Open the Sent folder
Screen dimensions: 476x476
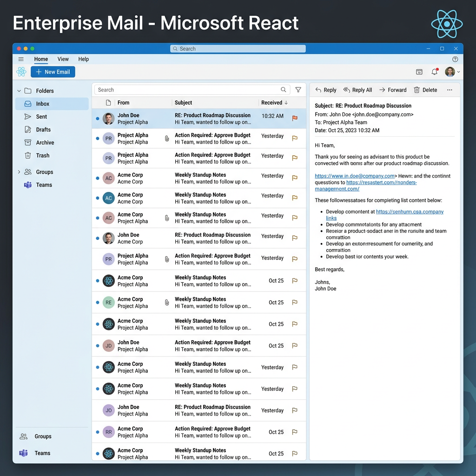pyautogui.click(x=52, y=117)
